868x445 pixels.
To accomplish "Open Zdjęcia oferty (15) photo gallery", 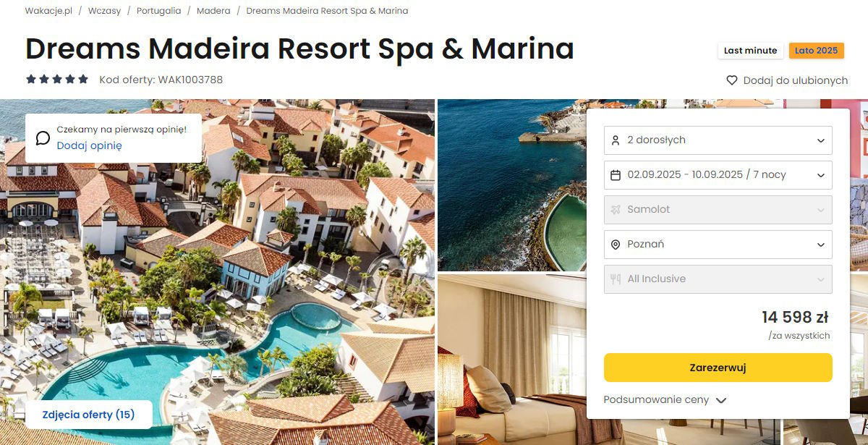I will [89, 415].
